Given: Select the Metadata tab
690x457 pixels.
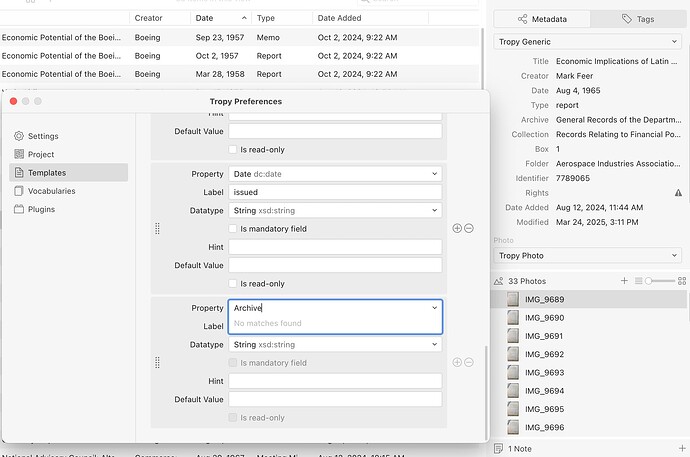Looking at the screenshot, I should [x=543, y=19].
